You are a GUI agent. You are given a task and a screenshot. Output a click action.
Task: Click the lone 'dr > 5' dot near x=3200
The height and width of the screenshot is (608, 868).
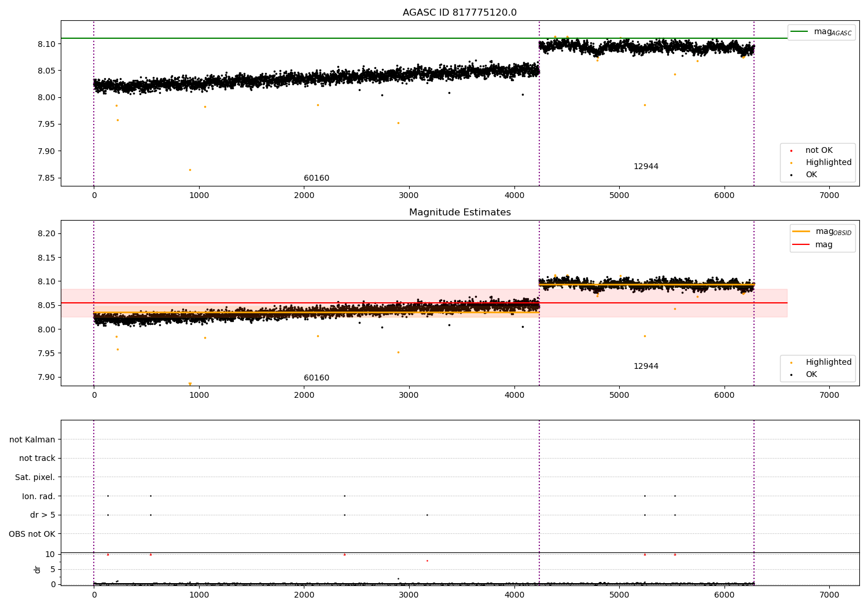click(x=427, y=515)
